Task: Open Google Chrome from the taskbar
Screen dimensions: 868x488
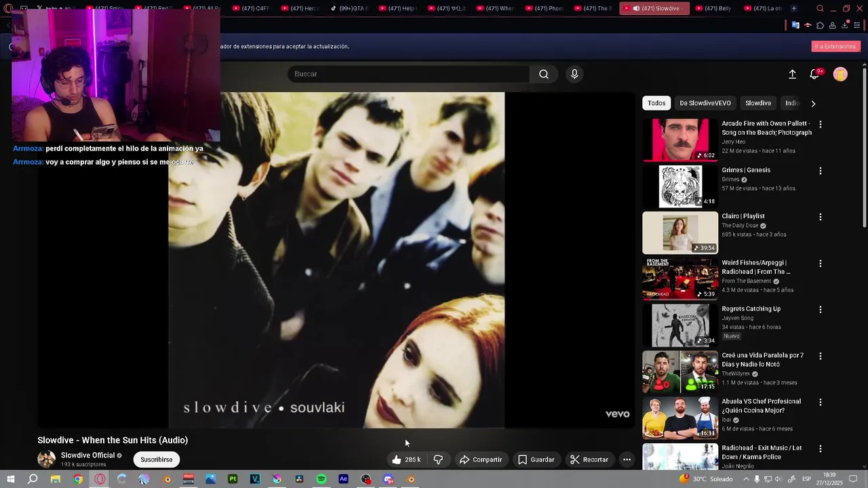Action: (78, 479)
